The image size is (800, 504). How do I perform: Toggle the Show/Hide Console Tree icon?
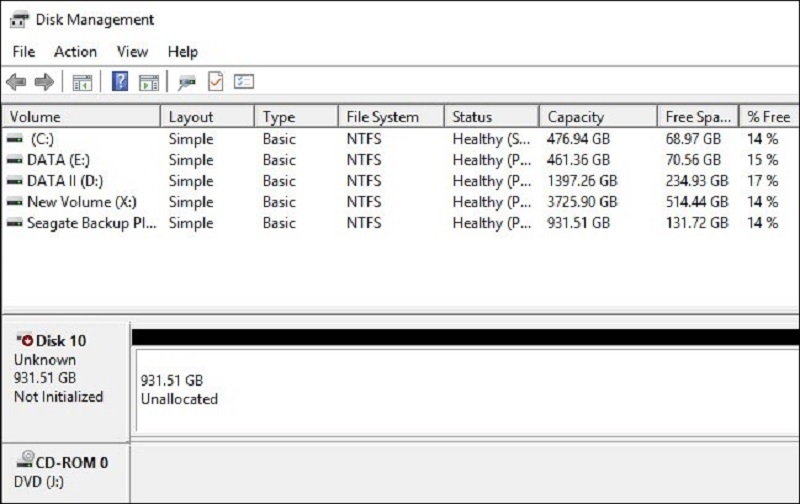(x=82, y=82)
